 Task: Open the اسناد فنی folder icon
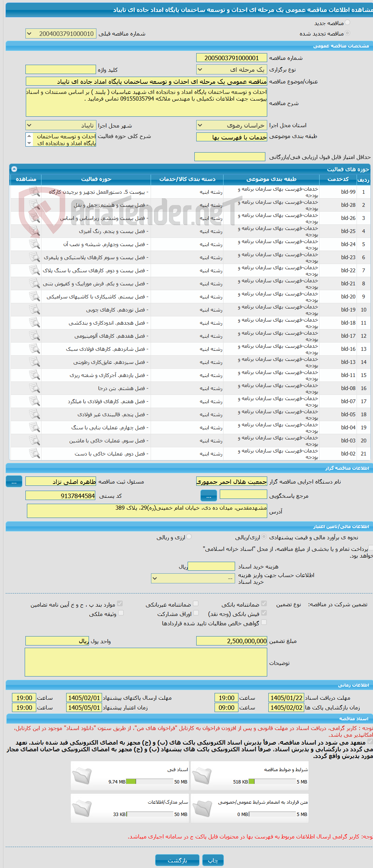(82, 776)
